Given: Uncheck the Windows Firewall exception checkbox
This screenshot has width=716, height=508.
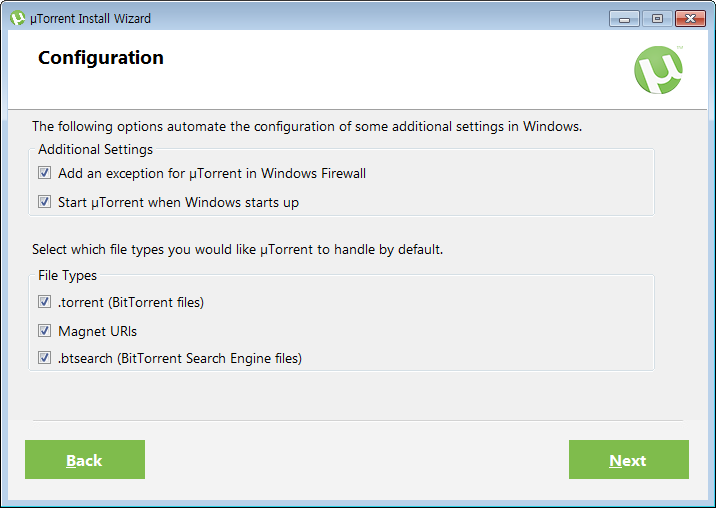Looking at the screenshot, I should [44, 173].
